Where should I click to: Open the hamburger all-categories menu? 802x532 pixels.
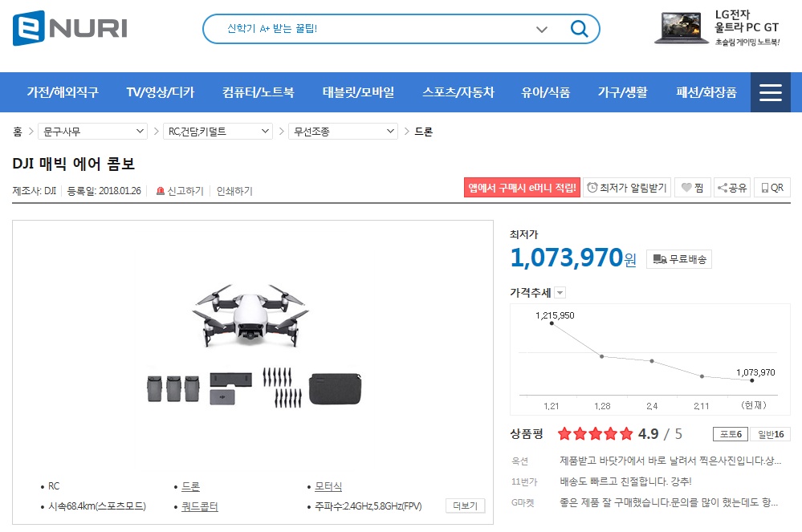(x=770, y=92)
